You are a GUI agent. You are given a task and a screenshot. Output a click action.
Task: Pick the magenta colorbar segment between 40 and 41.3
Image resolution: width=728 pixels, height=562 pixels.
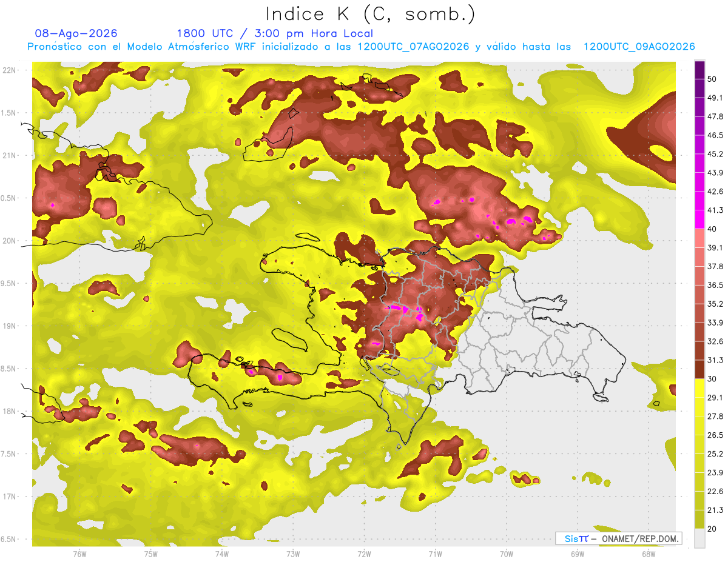pyautogui.click(x=699, y=219)
